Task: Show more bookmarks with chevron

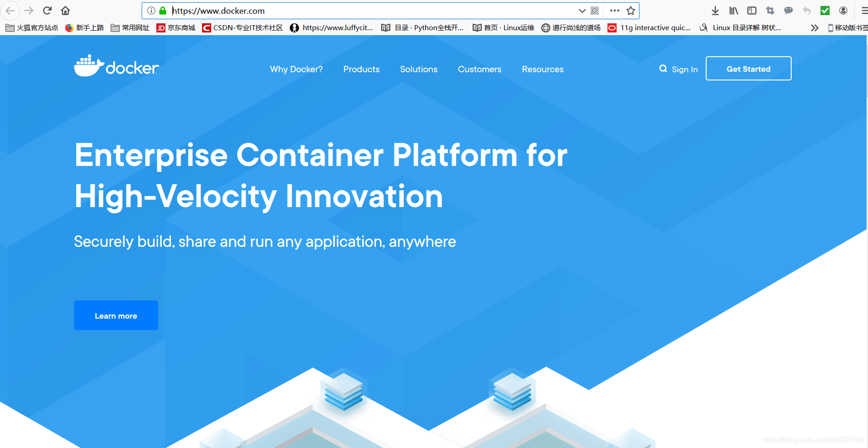Action: coord(815,28)
